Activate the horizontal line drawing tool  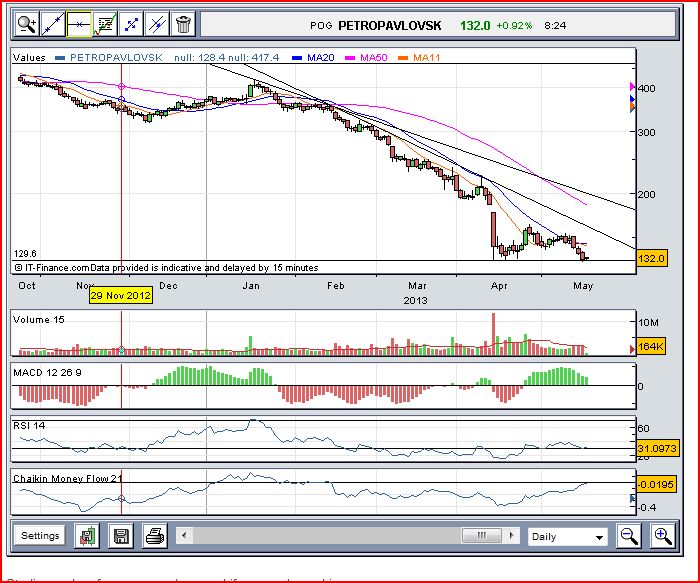79,24
